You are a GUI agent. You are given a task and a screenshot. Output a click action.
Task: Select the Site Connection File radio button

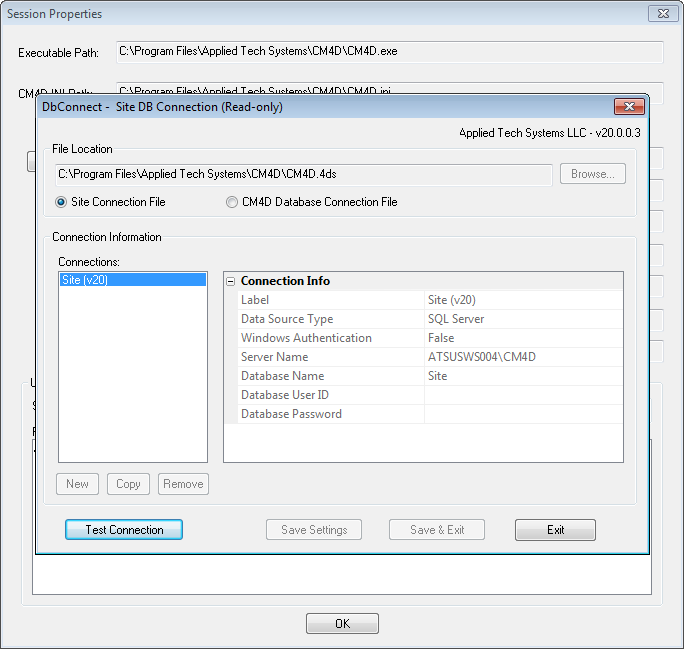[61, 202]
